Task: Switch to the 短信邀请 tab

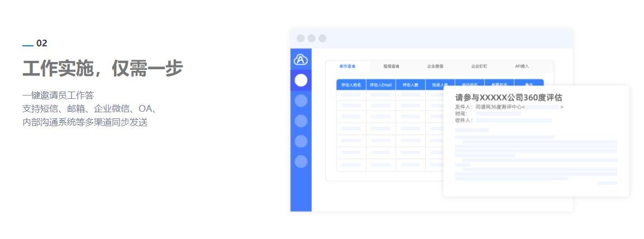Action: (392, 66)
